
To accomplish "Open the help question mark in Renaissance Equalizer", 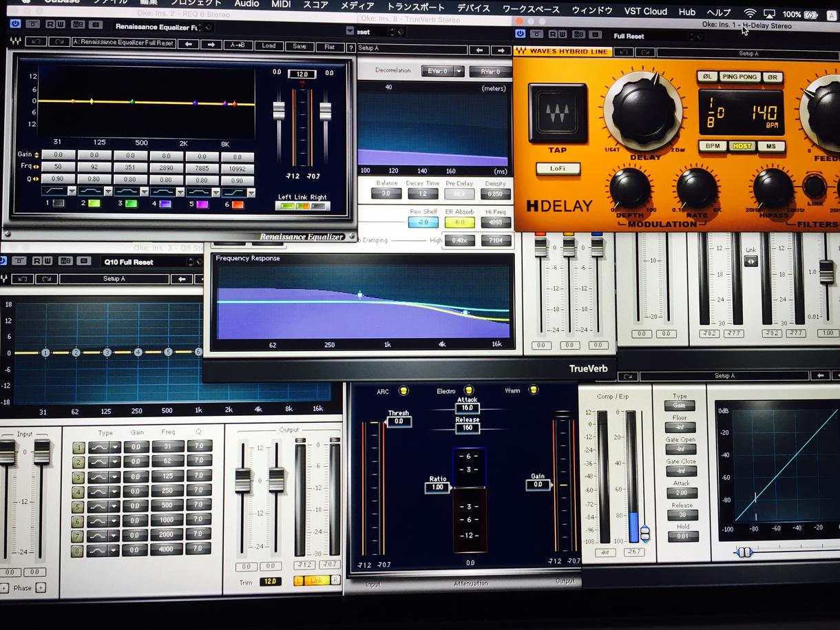I will [x=351, y=48].
